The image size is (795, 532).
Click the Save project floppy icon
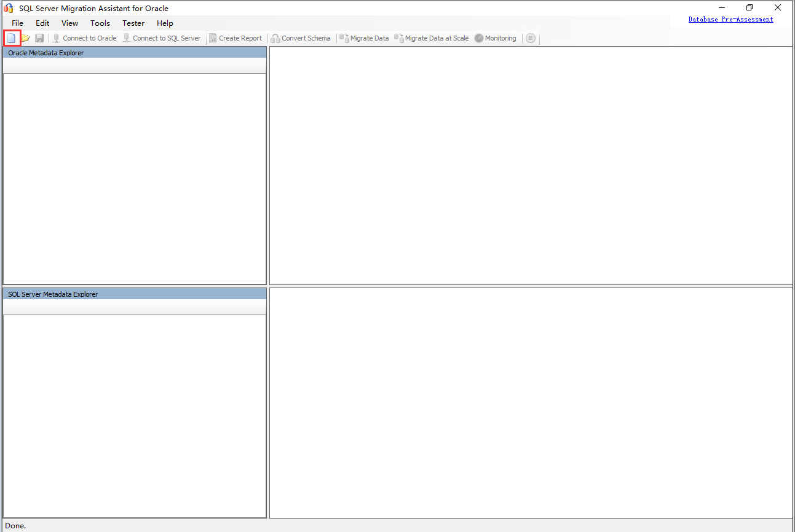(x=39, y=38)
